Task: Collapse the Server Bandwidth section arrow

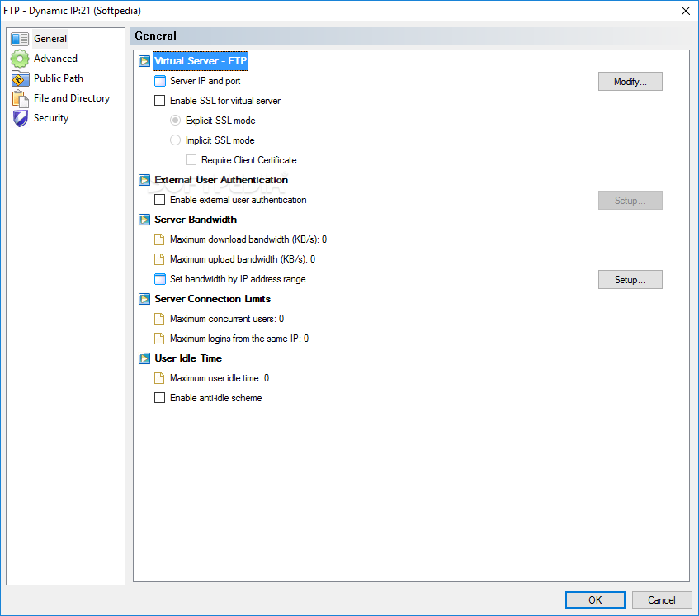Action: pos(144,220)
